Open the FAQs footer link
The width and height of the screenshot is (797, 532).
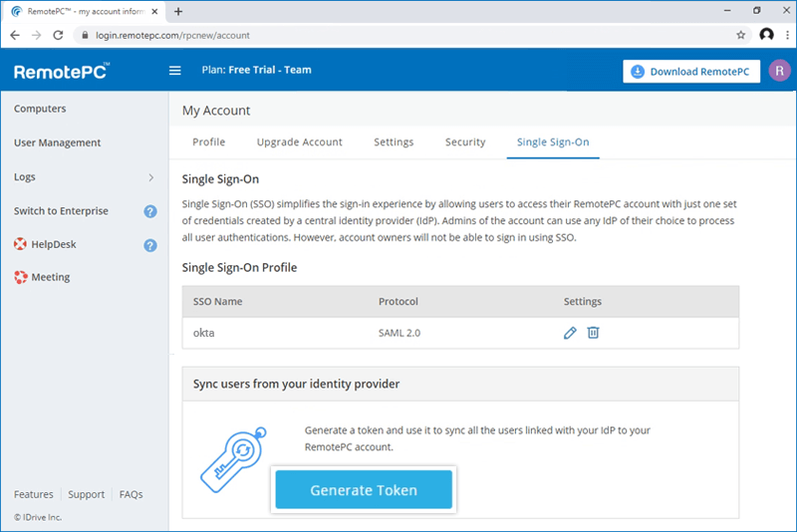pos(131,494)
